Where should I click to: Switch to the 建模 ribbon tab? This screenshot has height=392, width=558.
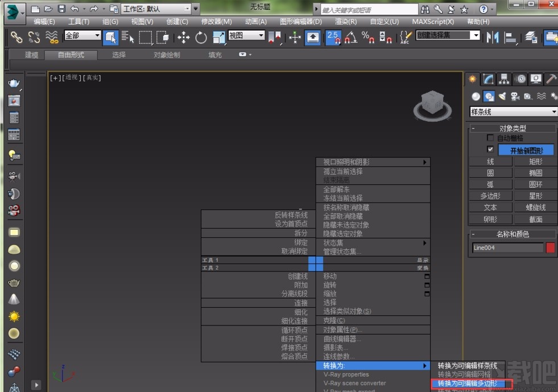tap(31, 55)
